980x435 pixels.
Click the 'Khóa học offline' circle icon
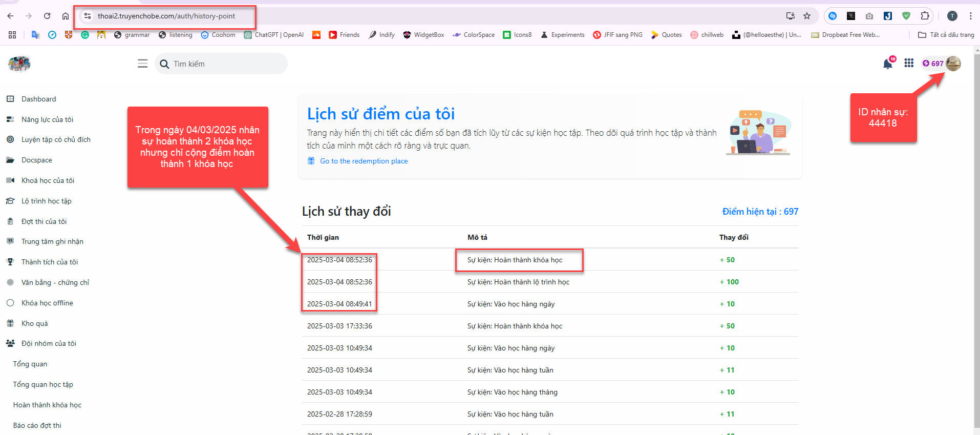coord(10,303)
